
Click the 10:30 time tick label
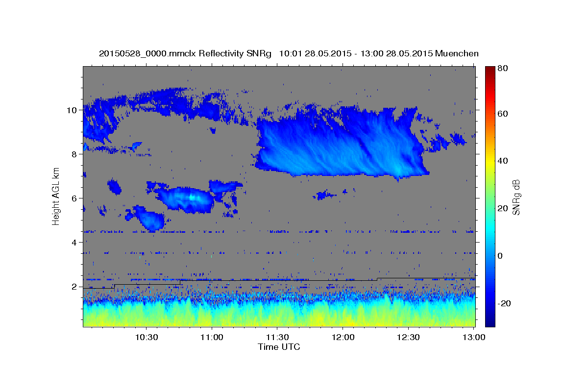tap(146, 337)
